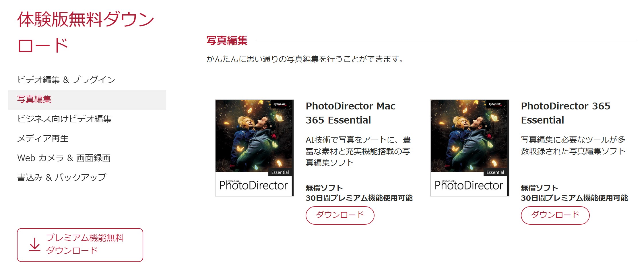Click the 体験版無料ダウンロード page title
Screen dimensions: 644x266
[86, 32]
